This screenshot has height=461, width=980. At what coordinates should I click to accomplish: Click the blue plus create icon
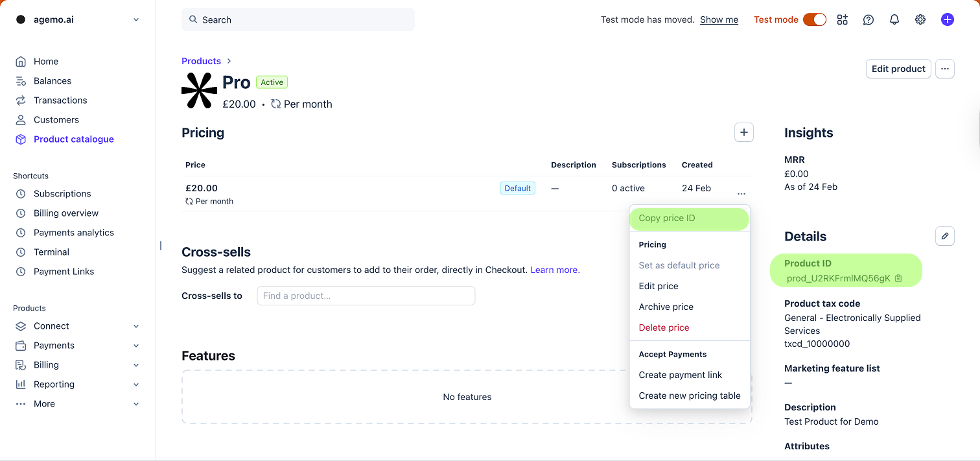click(947, 19)
